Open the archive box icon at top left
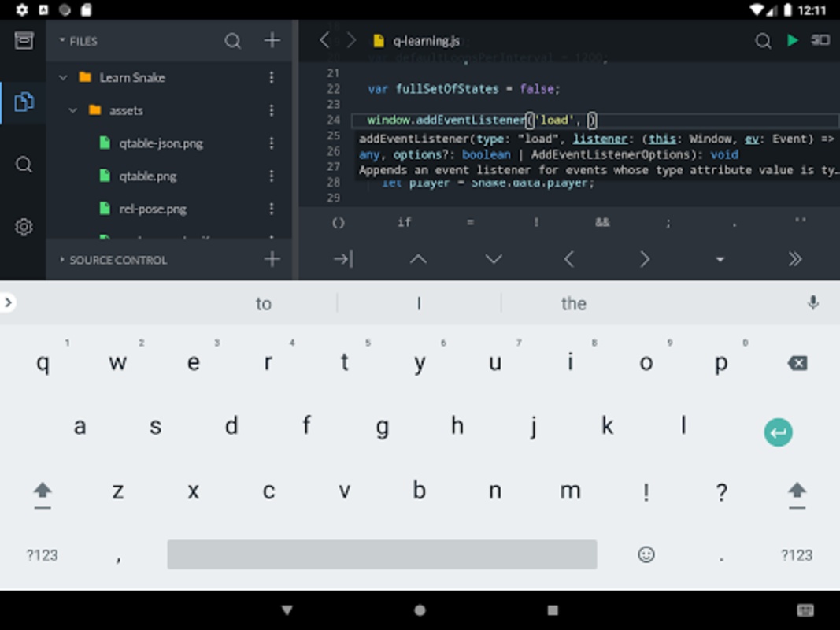840x630 pixels. point(24,41)
